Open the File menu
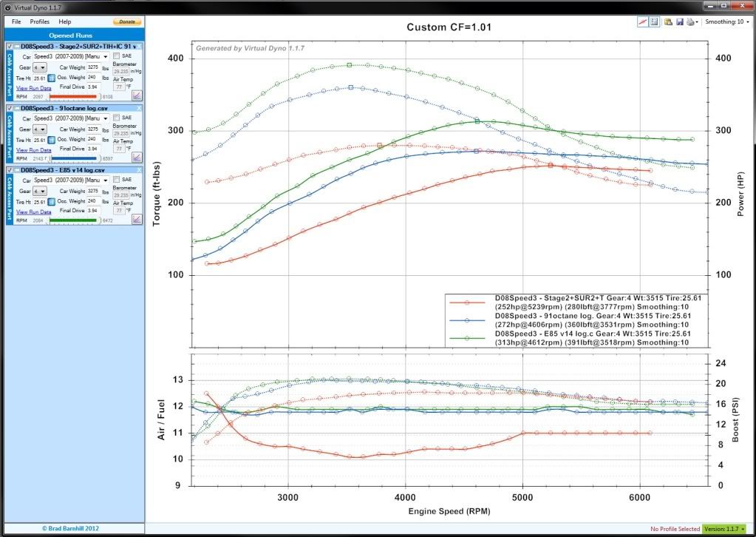The image size is (756, 537). pyautogui.click(x=16, y=22)
